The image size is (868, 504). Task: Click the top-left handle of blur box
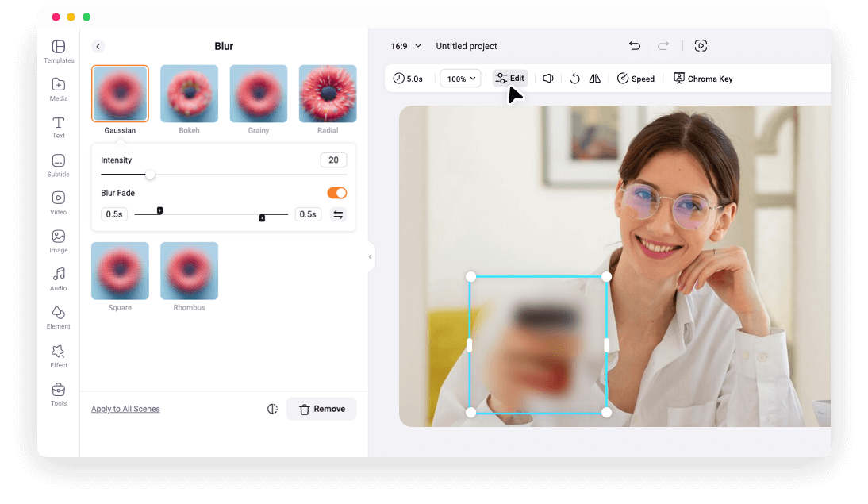point(470,276)
